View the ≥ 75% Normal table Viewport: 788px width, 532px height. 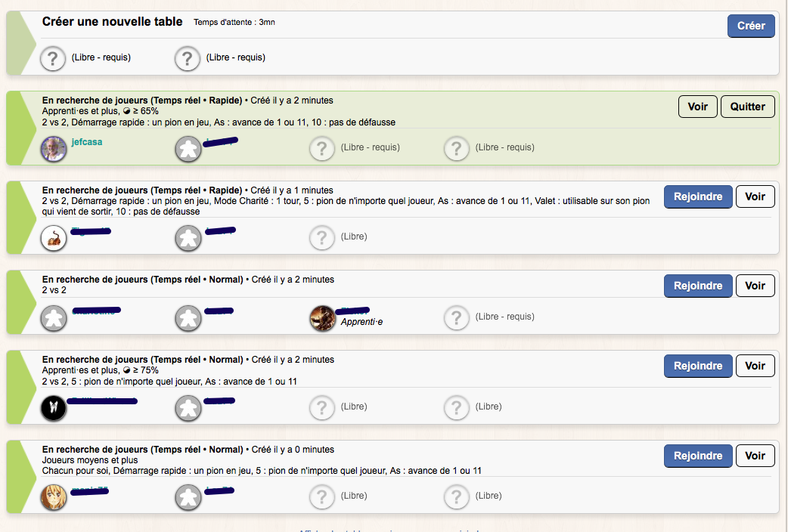point(755,366)
